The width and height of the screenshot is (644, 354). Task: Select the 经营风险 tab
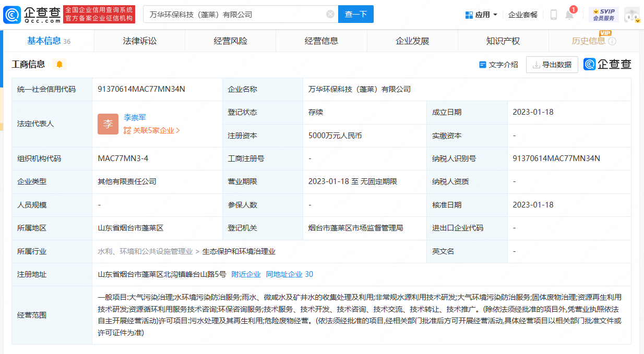pyautogui.click(x=231, y=41)
